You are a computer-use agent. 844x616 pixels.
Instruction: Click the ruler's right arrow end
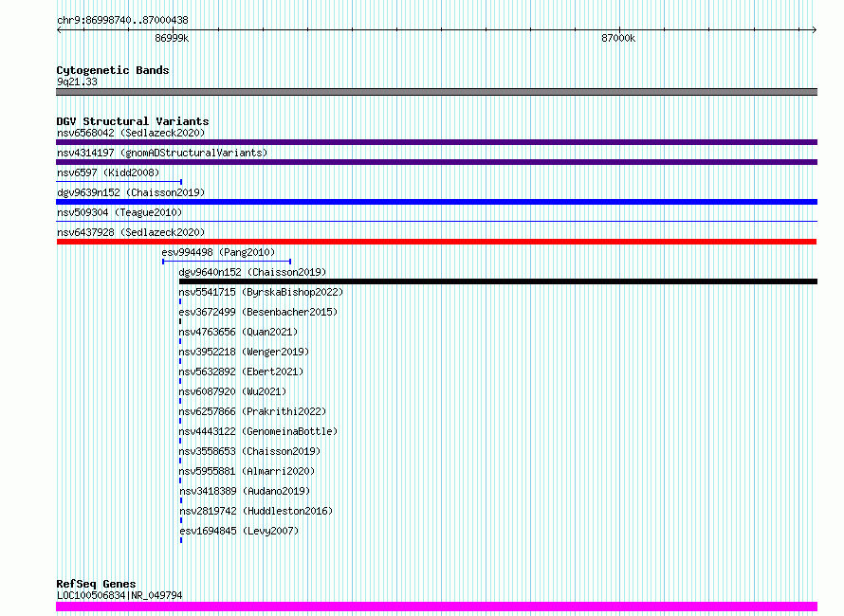[814, 29]
